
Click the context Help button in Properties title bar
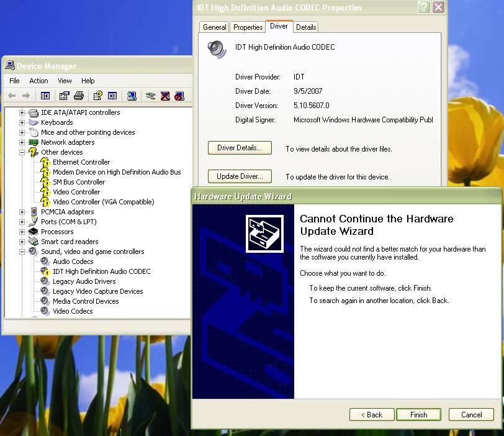point(424,7)
